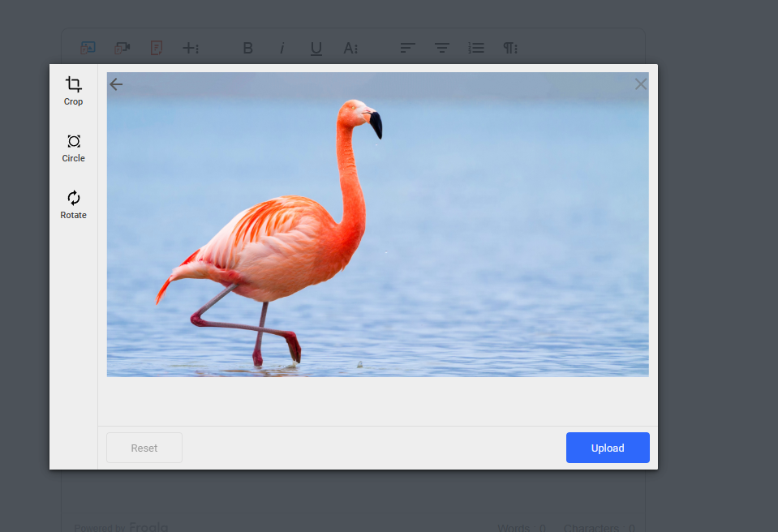Go back using the arrow in the modal

pyautogui.click(x=116, y=84)
